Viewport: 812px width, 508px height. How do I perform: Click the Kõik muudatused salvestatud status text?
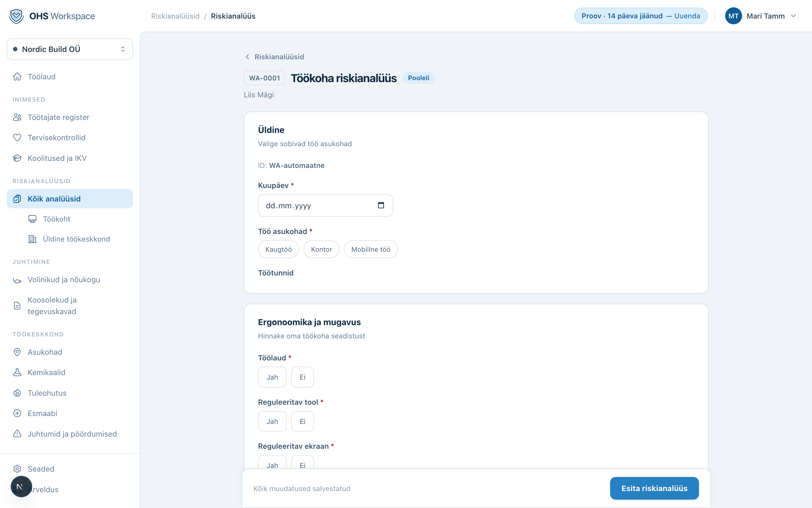[x=302, y=489]
